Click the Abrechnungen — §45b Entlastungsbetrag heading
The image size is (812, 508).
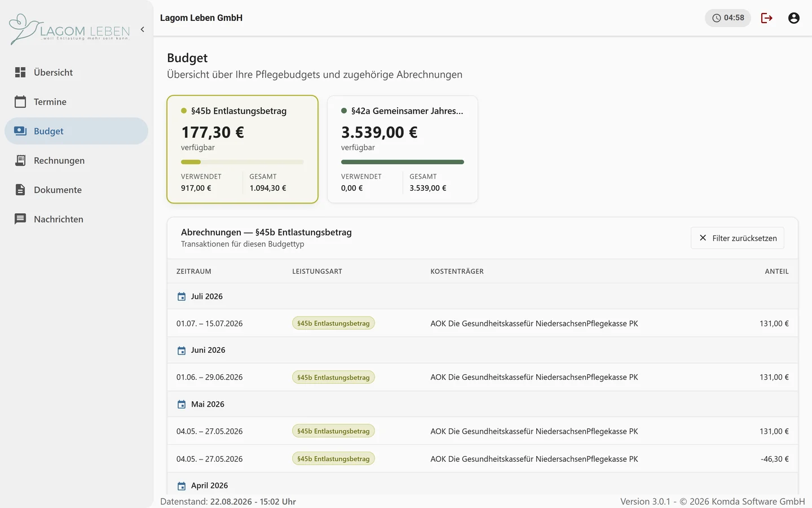[266, 232]
